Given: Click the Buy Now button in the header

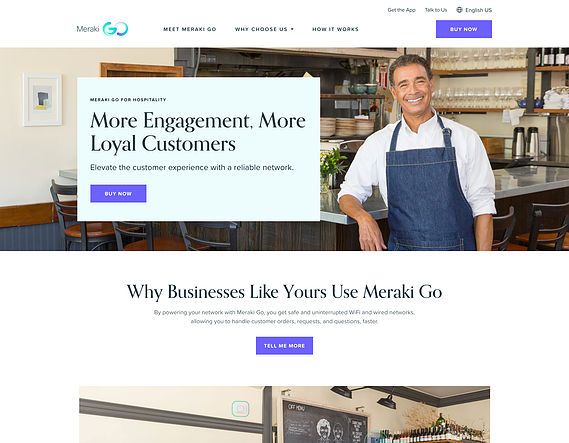Looking at the screenshot, I should point(464,29).
